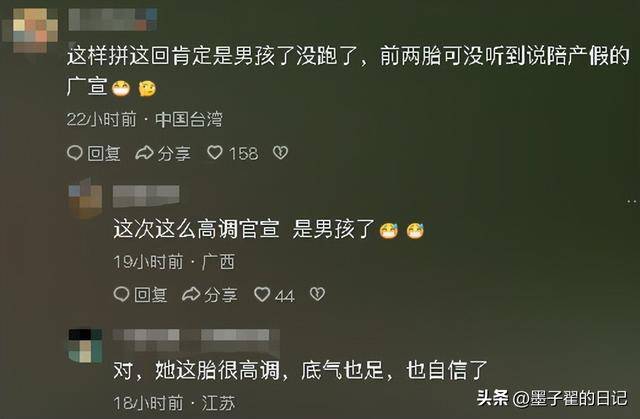Share the first comment using arrow icon
This screenshot has height=419, width=640.
click(144, 153)
